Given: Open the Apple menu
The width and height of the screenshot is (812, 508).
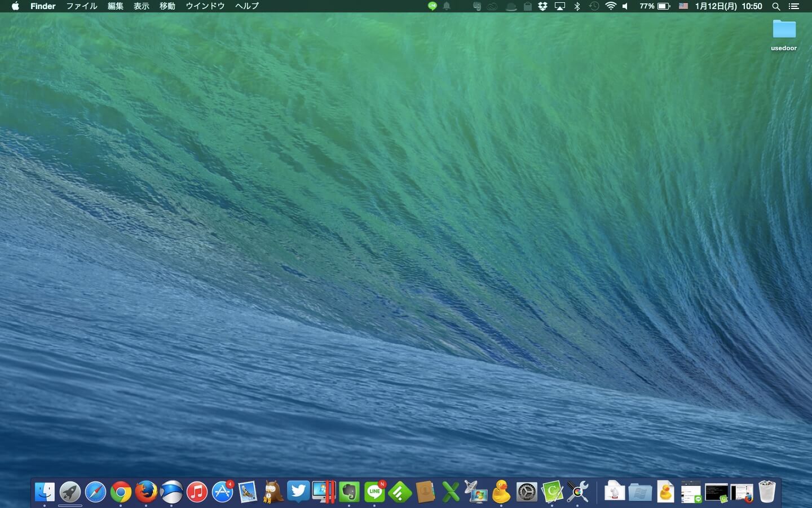Looking at the screenshot, I should pyautogui.click(x=15, y=6).
